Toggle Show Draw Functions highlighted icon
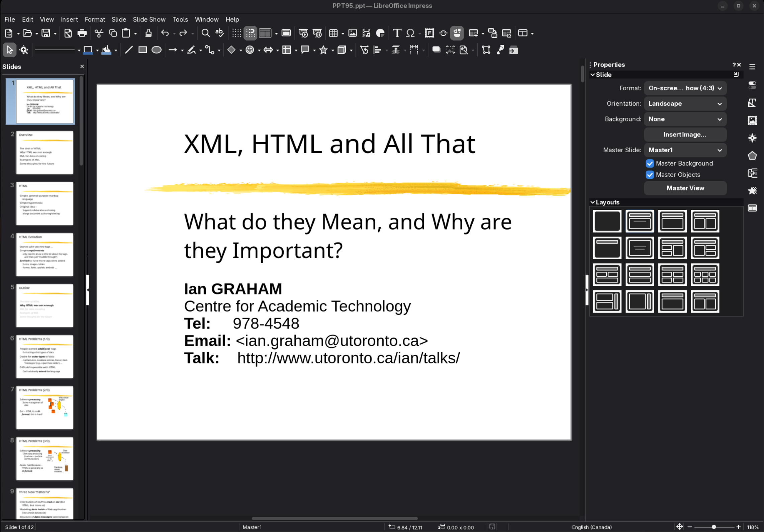764x532 pixels. 457,33
